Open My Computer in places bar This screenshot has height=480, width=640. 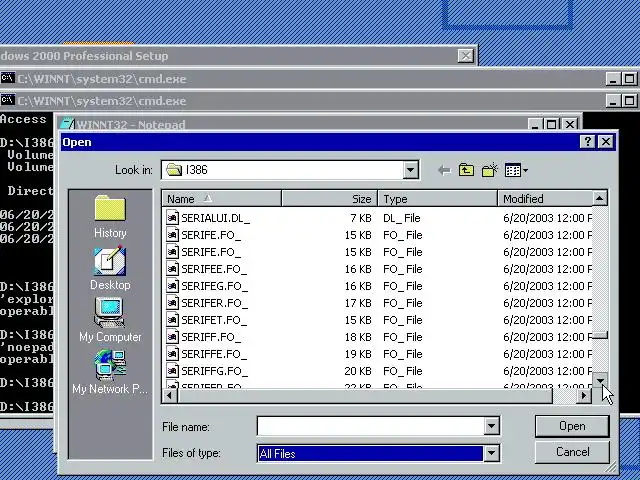[x=110, y=320]
